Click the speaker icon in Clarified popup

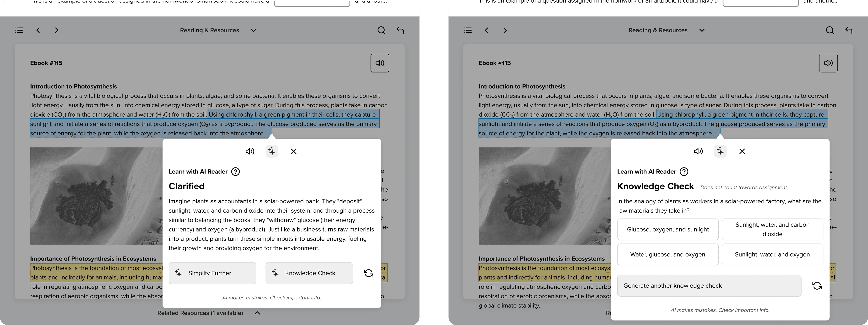coord(250,151)
